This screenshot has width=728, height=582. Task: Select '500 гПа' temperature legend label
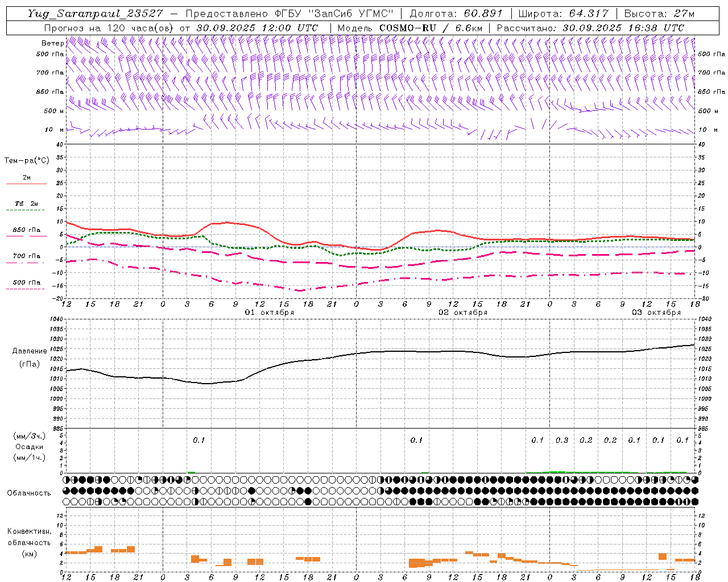click(26, 282)
